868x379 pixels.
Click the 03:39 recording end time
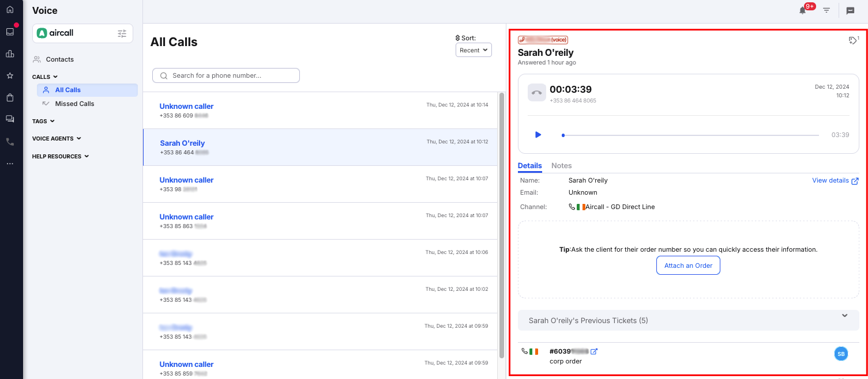[x=840, y=135]
